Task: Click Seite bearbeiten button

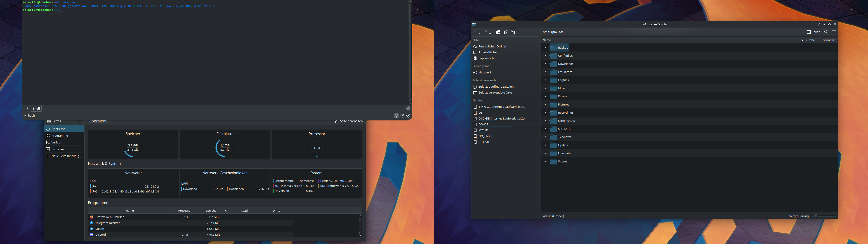Action: click(348, 121)
